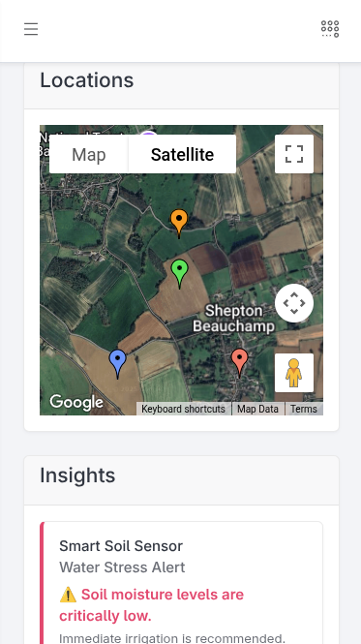
Task: Open the Smart Soil Sensor insight card
Action: tap(182, 583)
